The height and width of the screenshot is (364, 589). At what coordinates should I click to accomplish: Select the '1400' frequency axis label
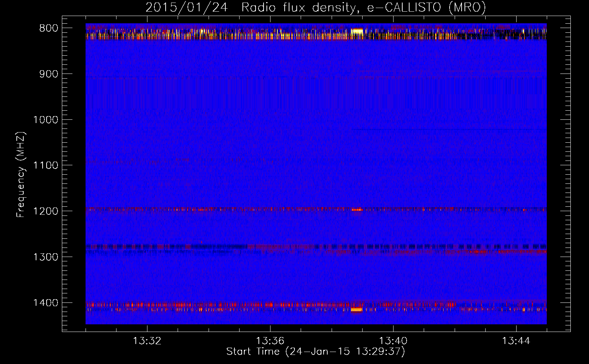[46, 303]
